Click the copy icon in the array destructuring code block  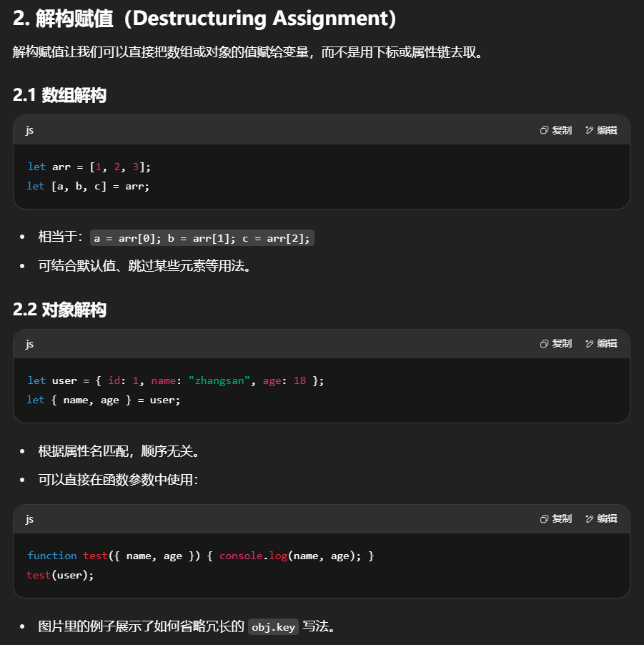[x=545, y=130]
